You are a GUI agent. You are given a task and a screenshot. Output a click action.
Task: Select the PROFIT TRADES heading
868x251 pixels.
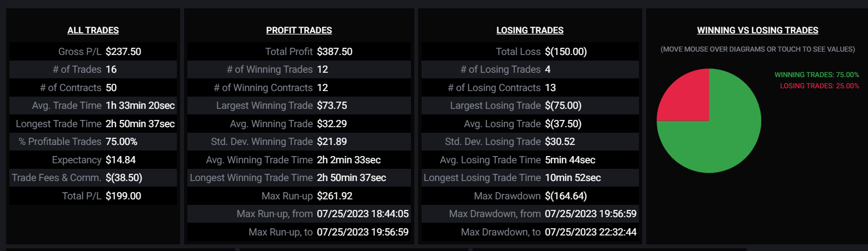click(299, 31)
